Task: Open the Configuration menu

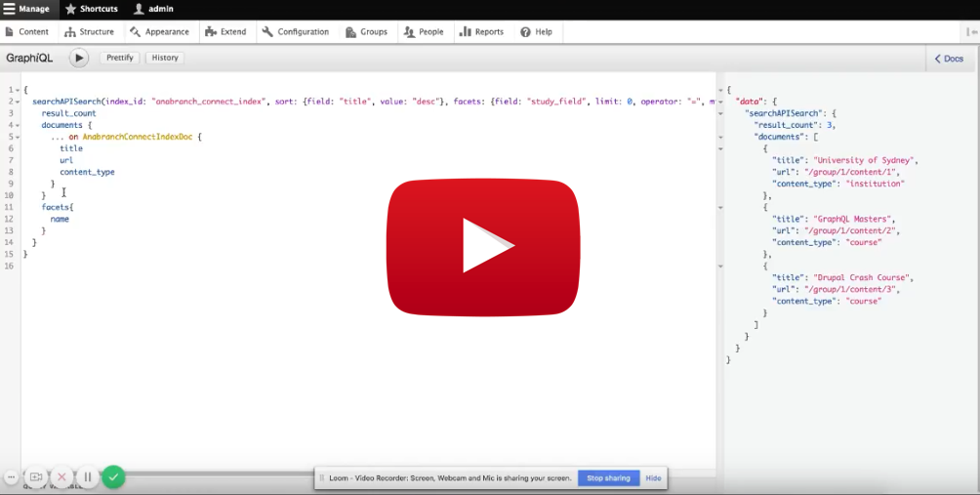Action: [x=296, y=32]
